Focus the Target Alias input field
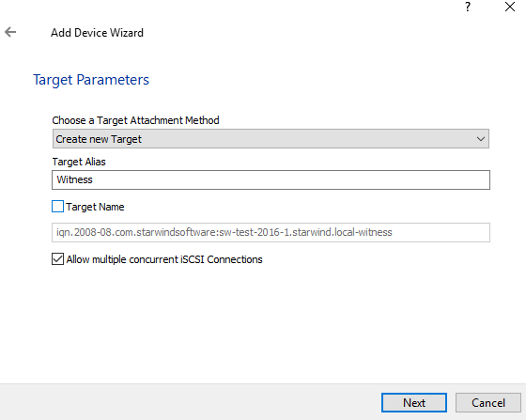The height and width of the screenshot is (420, 526). tap(271, 179)
